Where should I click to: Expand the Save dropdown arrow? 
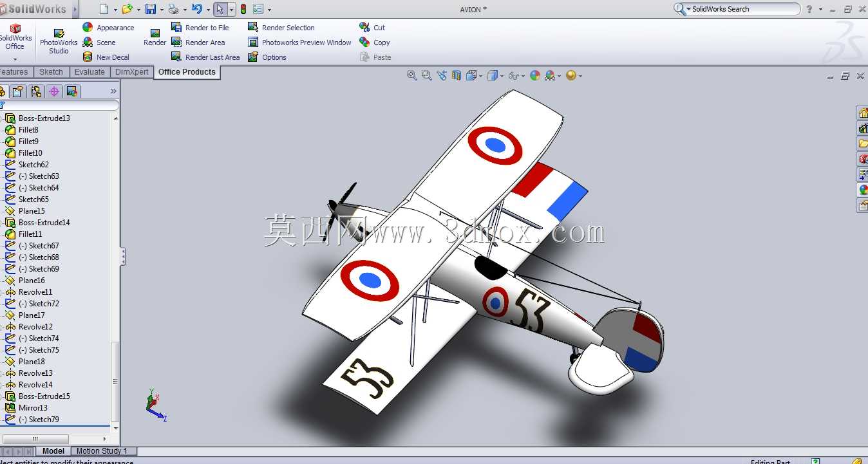click(x=162, y=10)
